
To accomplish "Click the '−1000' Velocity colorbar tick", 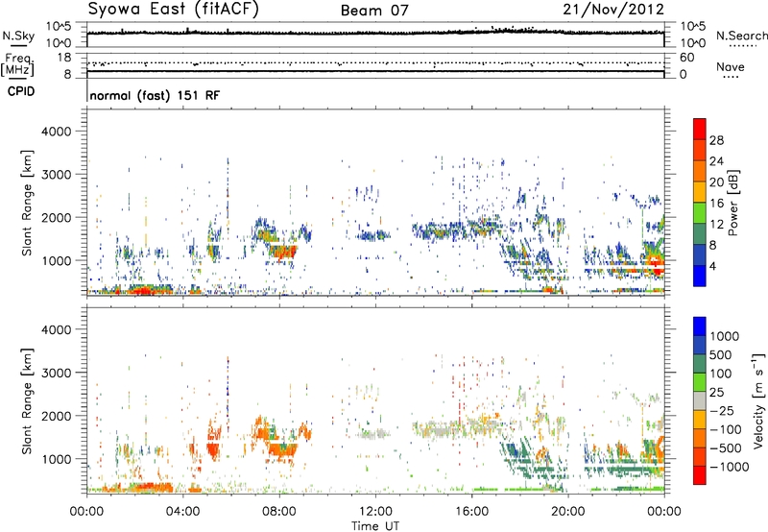I will click(x=729, y=467).
